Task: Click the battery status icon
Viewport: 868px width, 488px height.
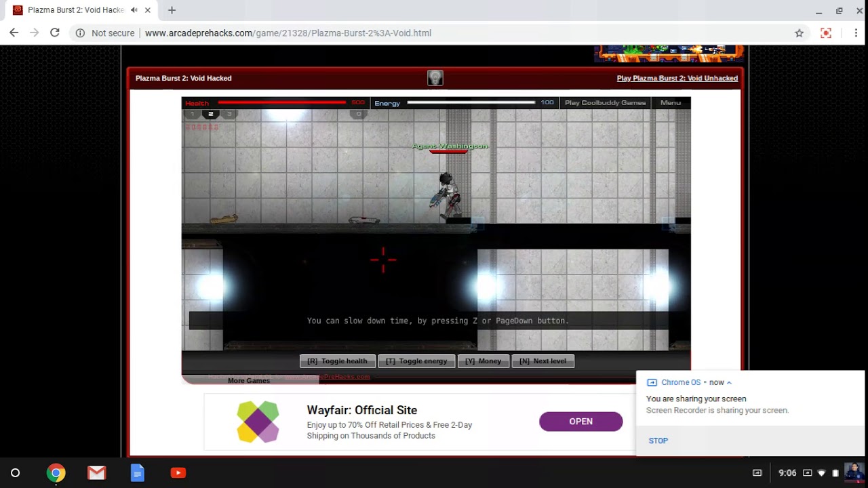Action: coord(835,472)
